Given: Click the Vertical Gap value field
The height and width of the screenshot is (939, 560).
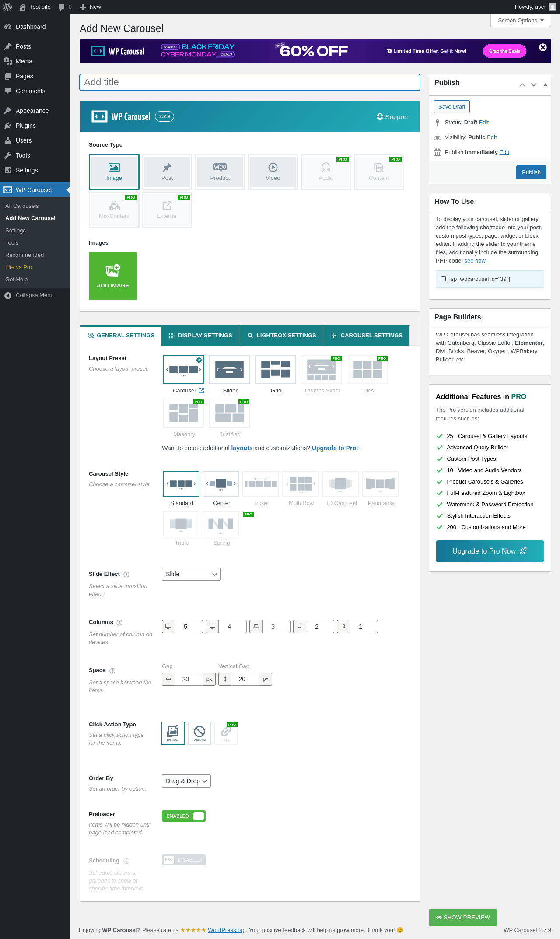Looking at the screenshot, I should pos(245,679).
